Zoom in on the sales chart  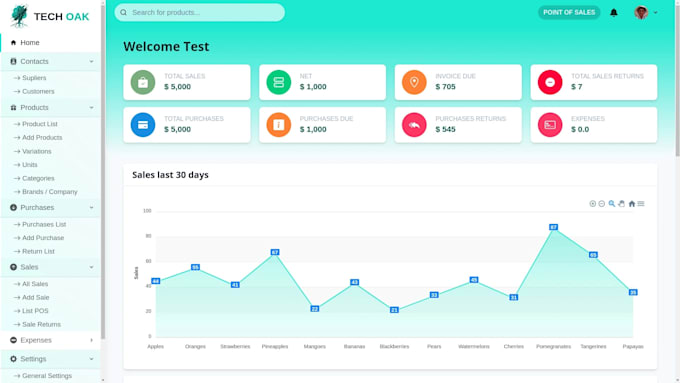[592, 204]
